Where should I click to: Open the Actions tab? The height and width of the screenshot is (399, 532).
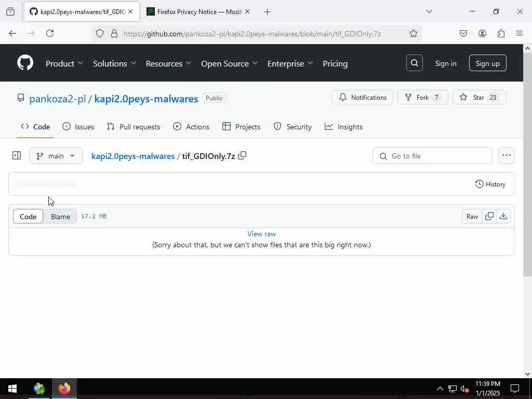191,127
